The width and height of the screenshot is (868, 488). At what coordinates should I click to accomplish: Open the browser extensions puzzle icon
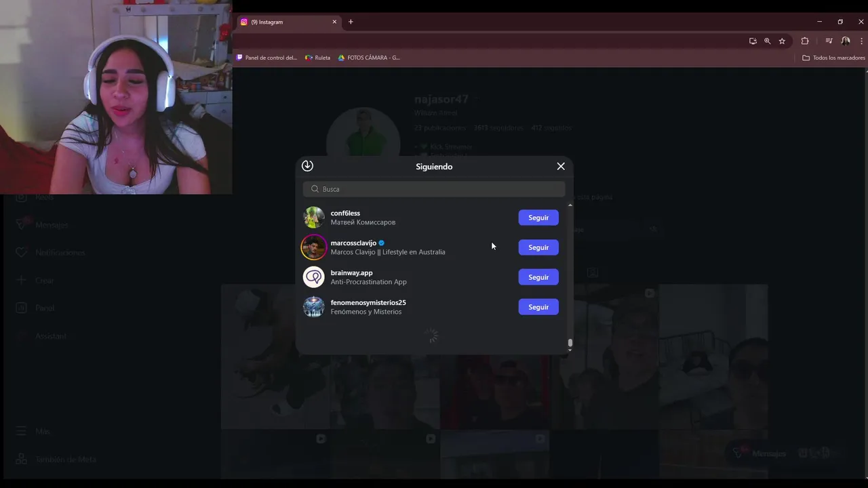pyautogui.click(x=805, y=41)
